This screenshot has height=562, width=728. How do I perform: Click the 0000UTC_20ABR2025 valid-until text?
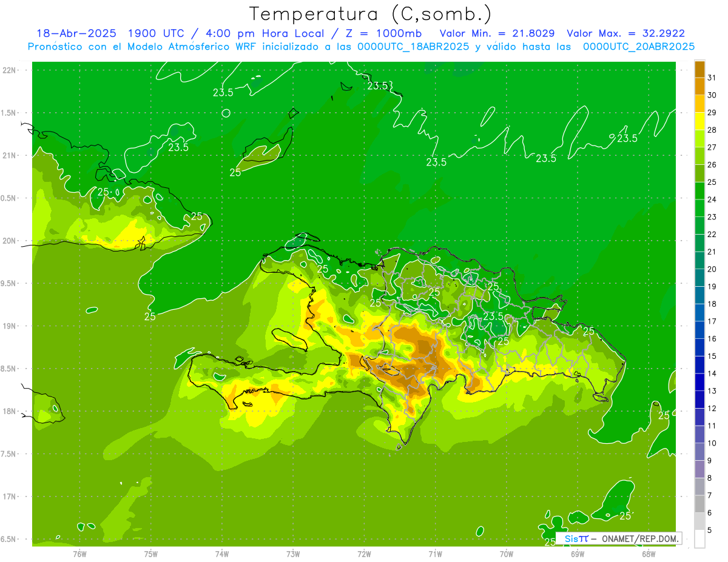click(639, 47)
